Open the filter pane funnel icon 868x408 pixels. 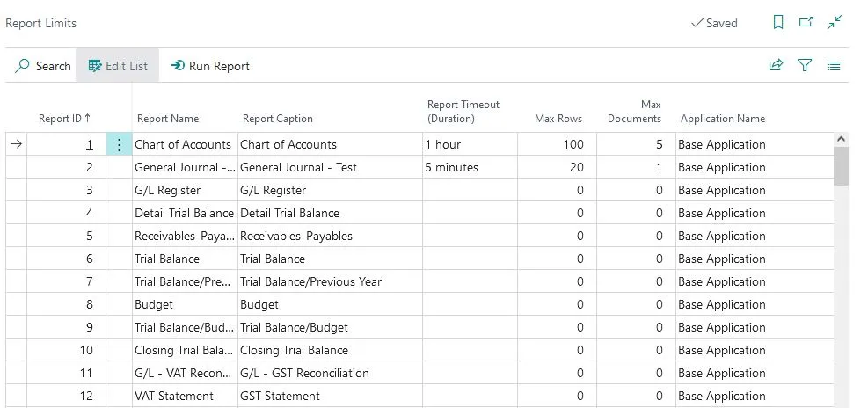[805, 65]
